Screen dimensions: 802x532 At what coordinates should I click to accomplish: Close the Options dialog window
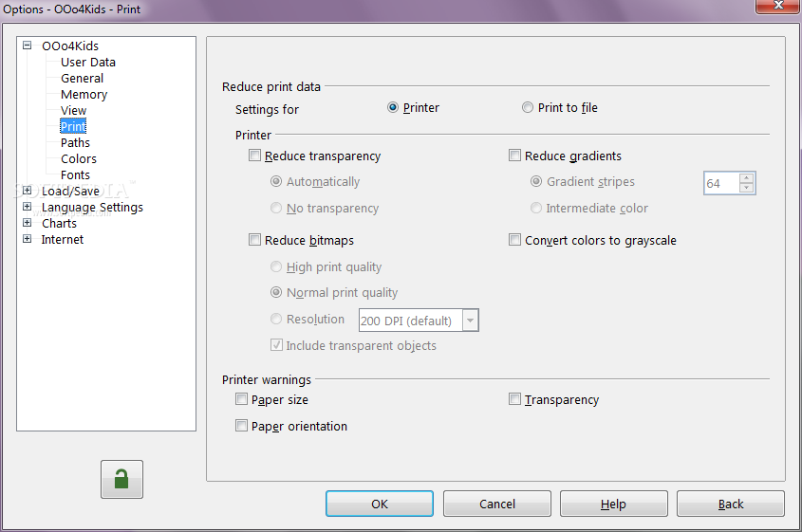tap(778, 6)
